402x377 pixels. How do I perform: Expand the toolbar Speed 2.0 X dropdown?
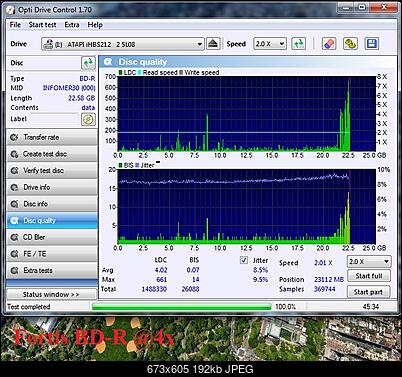(x=270, y=44)
